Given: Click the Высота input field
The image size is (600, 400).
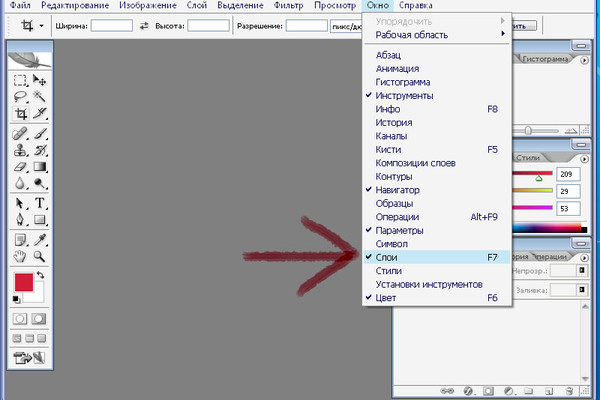Looking at the screenshot, I should pos(208,26).
